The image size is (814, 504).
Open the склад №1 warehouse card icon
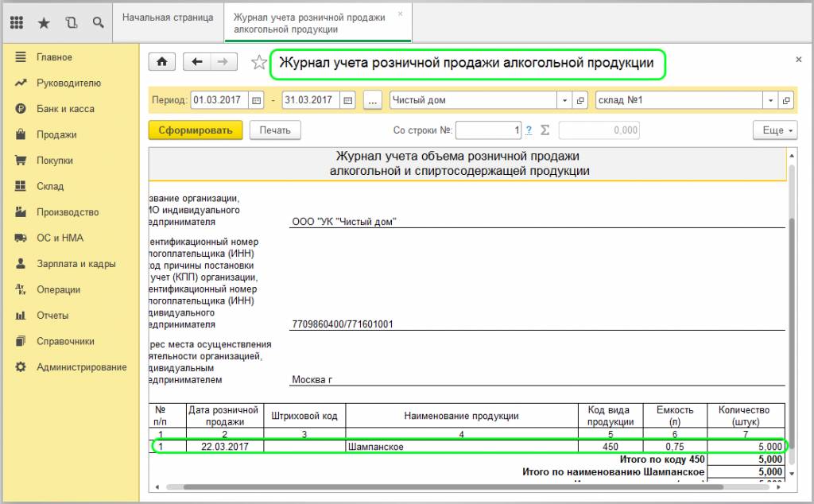[x=786, y=100]
